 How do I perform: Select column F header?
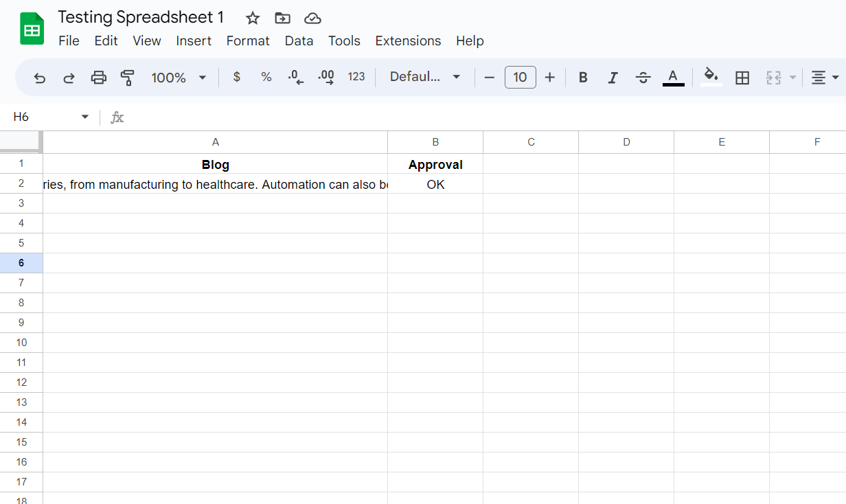pos(808,142)
